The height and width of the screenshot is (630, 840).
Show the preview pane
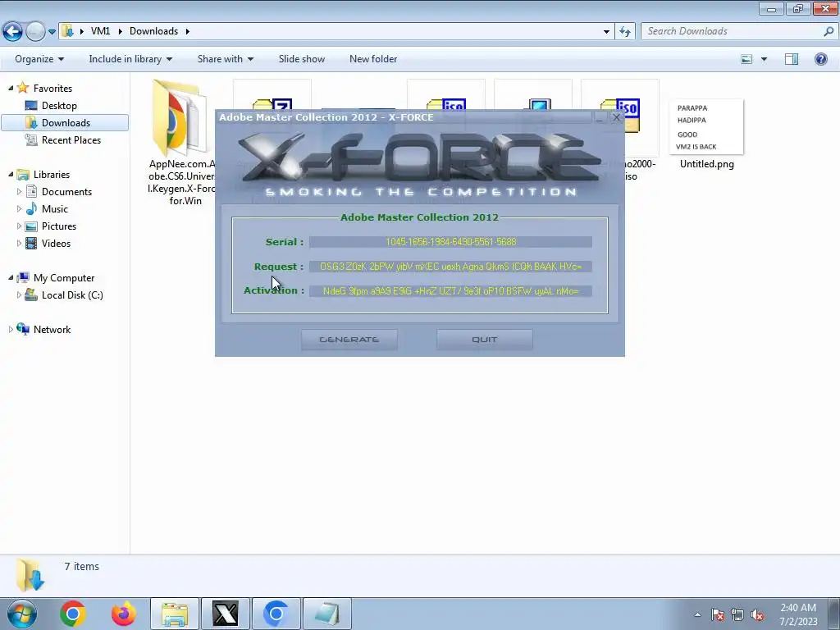[x=792, y=59]
